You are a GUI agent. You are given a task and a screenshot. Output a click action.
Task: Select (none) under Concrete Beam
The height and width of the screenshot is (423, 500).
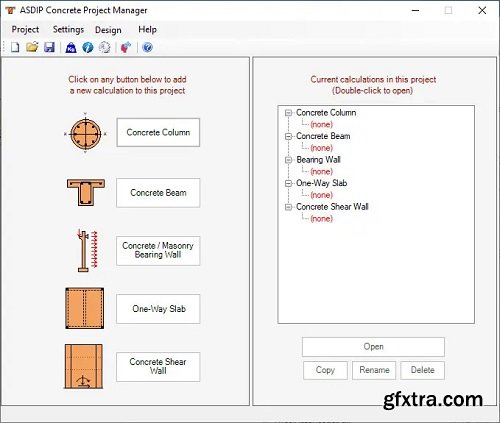pos(321,148)
